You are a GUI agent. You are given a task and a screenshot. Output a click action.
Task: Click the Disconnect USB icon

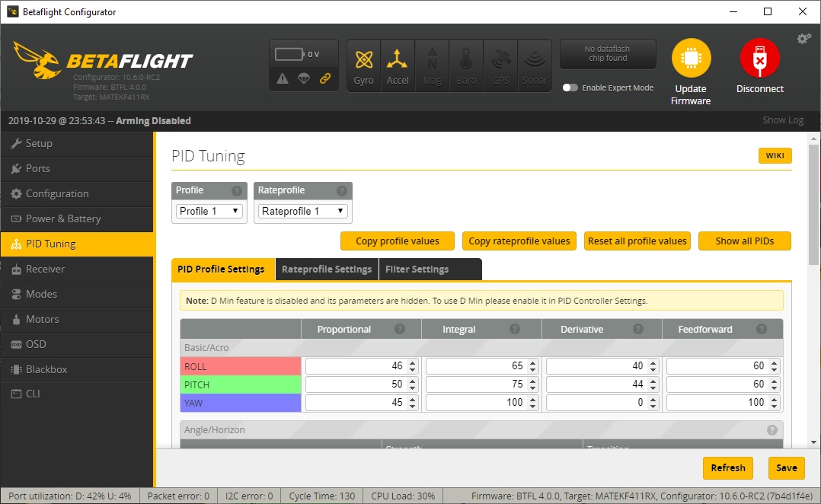[x=760, y=58]
